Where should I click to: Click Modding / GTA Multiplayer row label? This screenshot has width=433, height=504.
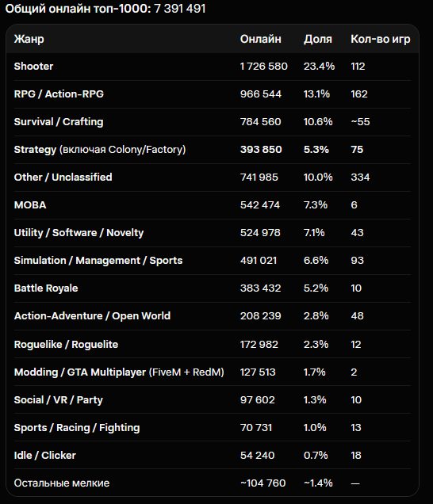tap(119, 372)
